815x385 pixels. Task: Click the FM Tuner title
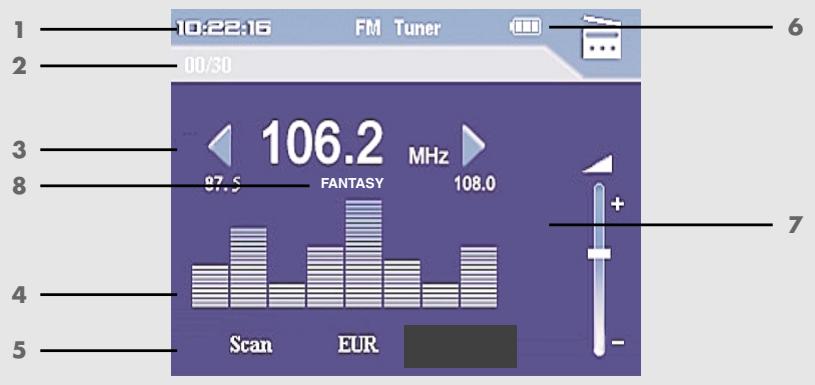pyautogui.click(x=398, y=28)
